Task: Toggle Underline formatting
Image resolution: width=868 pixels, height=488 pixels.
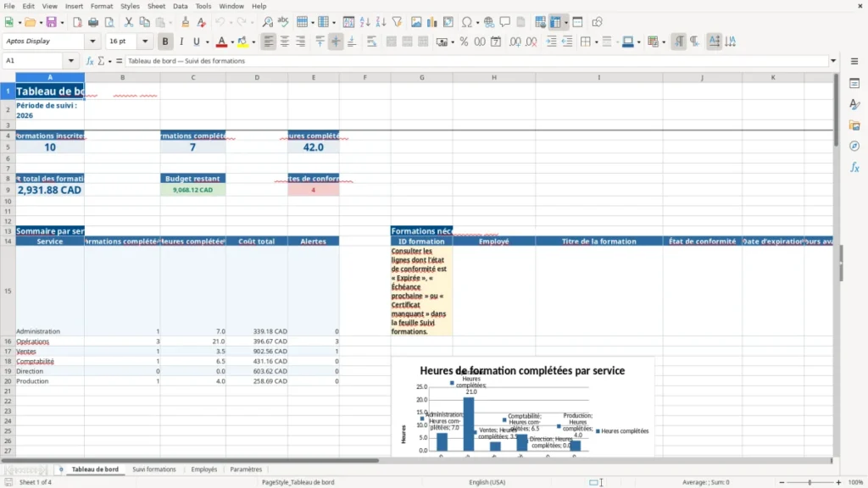Action: (196, 42)
